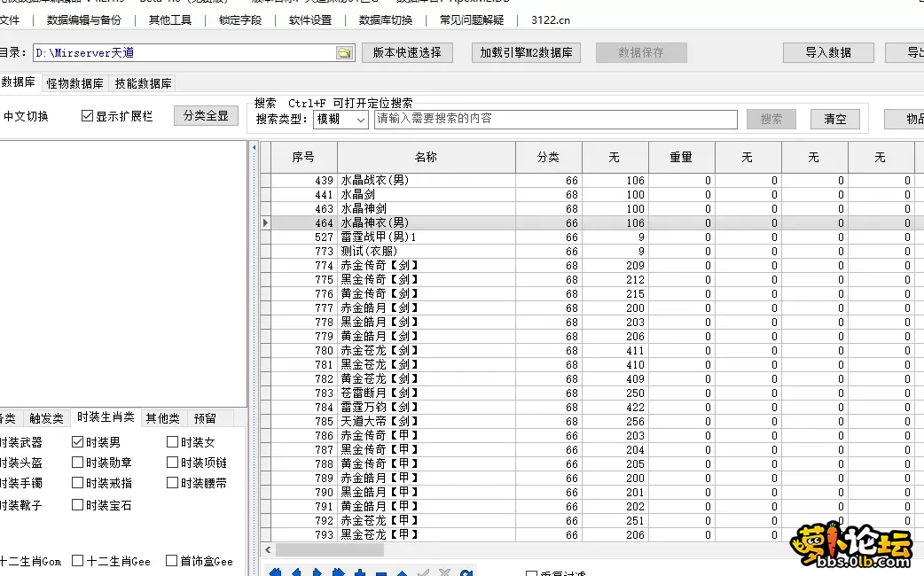Click the 版本快速选择 button

(407, 52)
